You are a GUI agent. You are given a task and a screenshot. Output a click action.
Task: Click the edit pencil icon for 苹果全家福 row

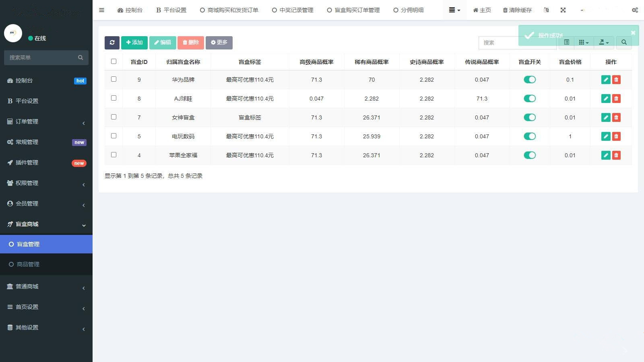[606, 155]
